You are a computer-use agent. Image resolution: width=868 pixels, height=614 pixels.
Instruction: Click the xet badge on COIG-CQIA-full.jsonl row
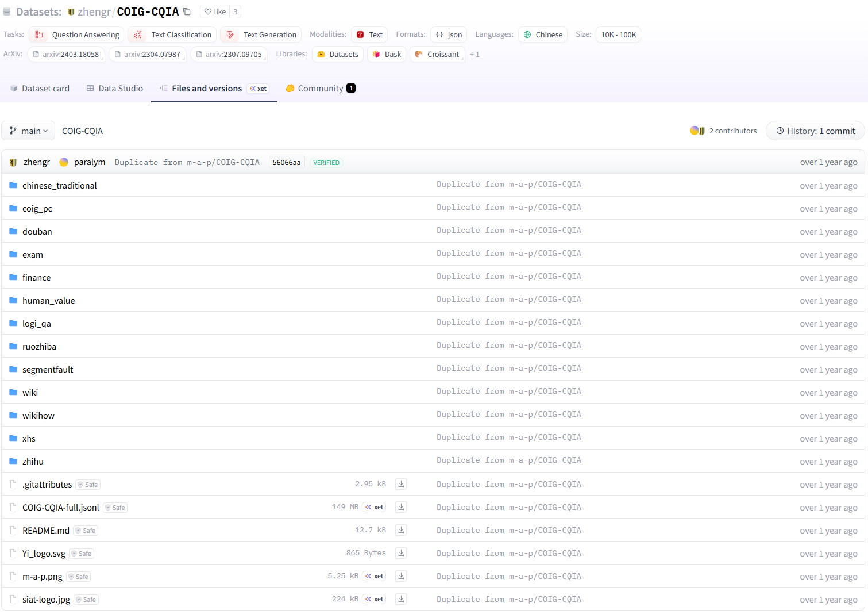pyautogui.click(x=374, y=507)
